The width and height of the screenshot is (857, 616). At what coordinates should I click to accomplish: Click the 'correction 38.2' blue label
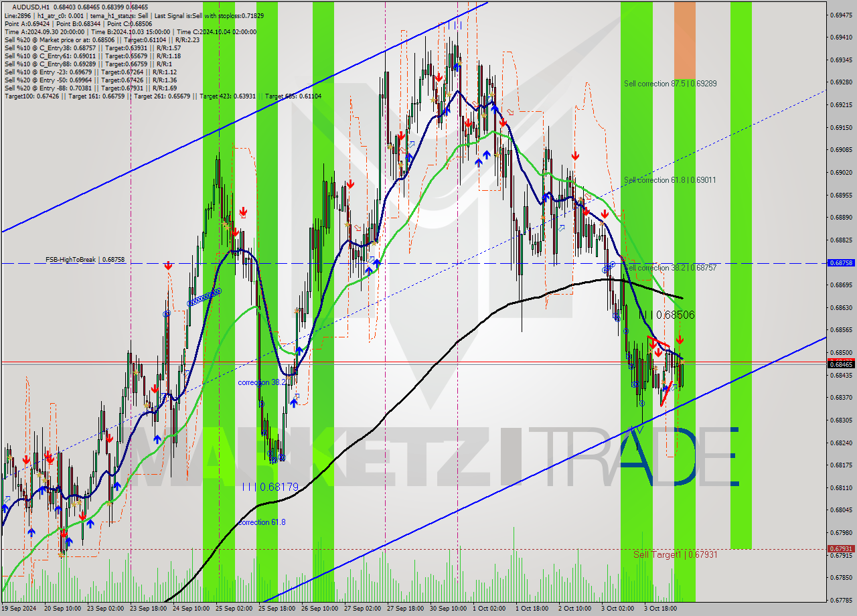262,382
